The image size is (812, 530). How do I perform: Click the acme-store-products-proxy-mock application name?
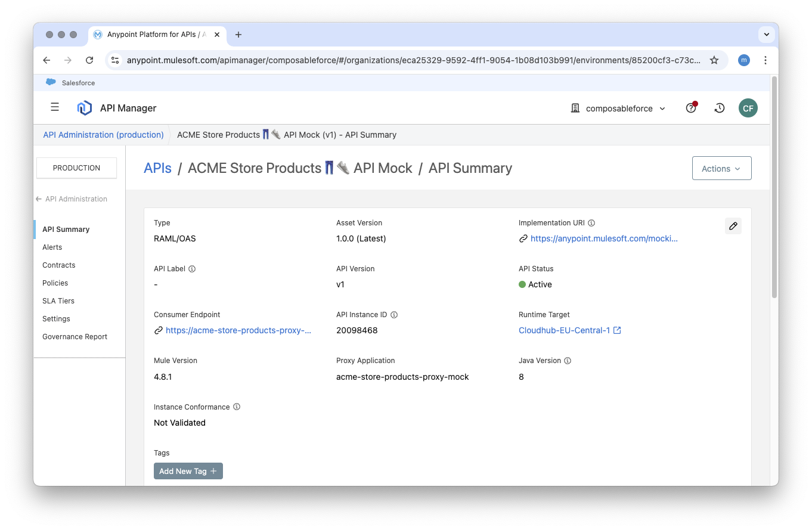pyautogui.click(x=402, y=377)
